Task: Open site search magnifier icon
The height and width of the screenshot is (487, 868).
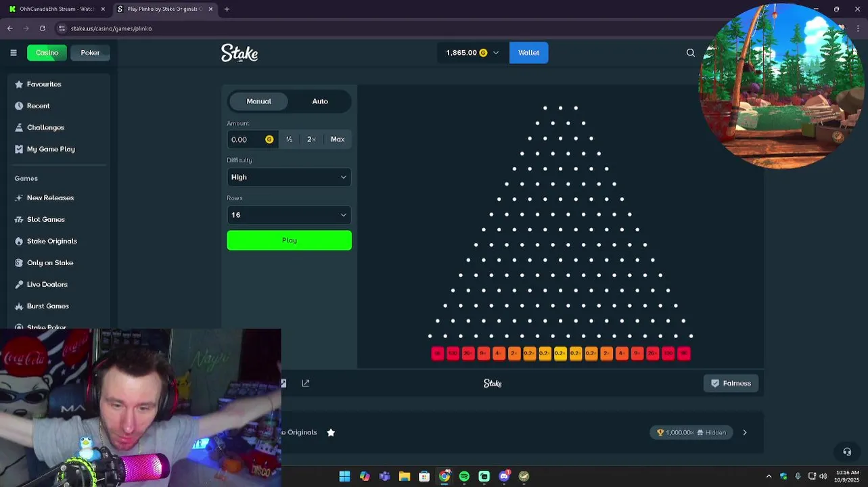Action: point(691,53)
